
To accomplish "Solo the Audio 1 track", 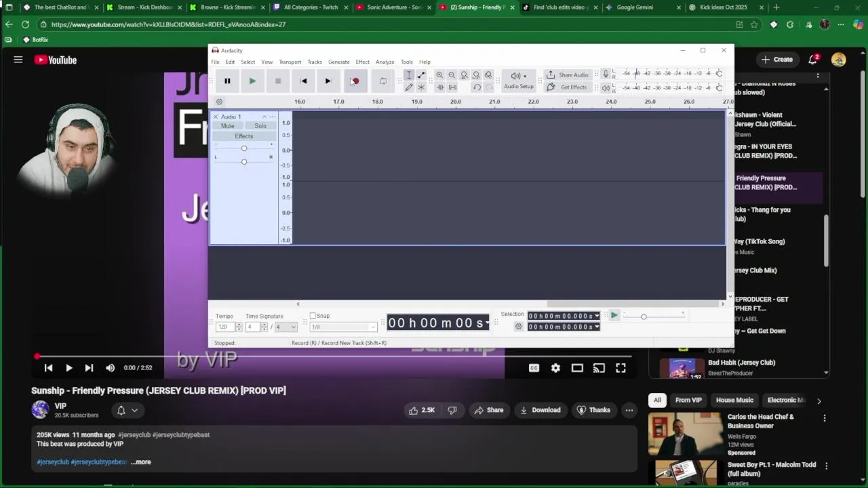I will 260,126.
